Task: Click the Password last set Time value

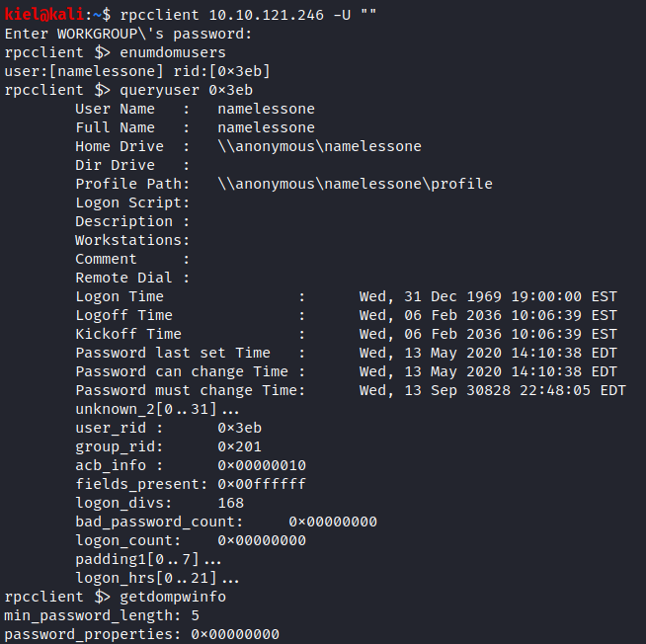Action: click(488, 353)
